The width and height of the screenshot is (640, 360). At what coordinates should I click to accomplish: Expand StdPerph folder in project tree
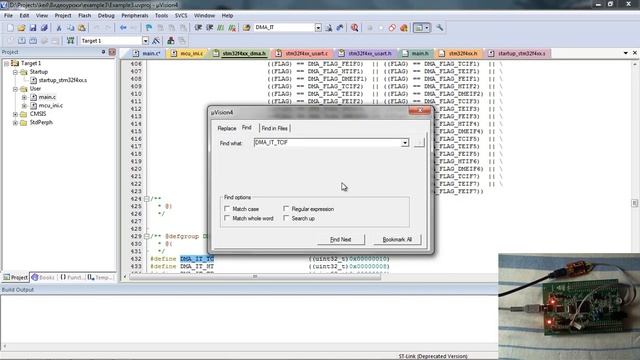coord(15,122)
